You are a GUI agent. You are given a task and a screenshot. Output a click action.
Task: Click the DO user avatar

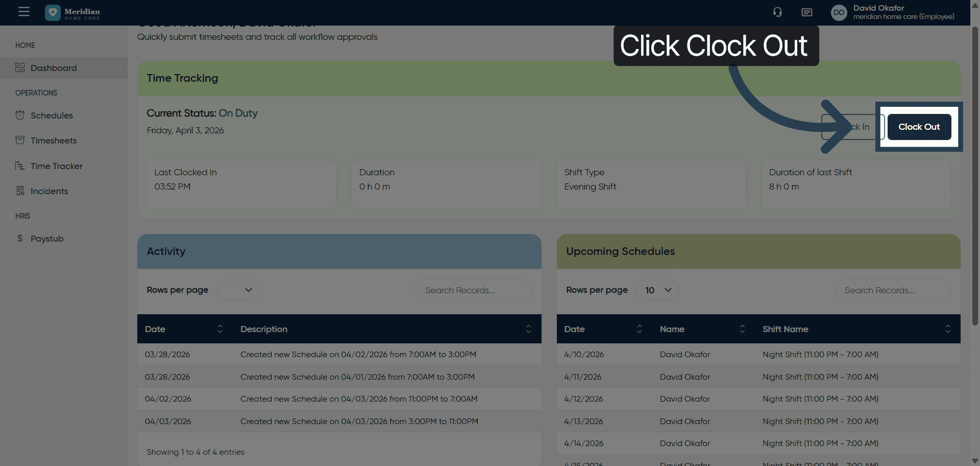click(839, 13)
